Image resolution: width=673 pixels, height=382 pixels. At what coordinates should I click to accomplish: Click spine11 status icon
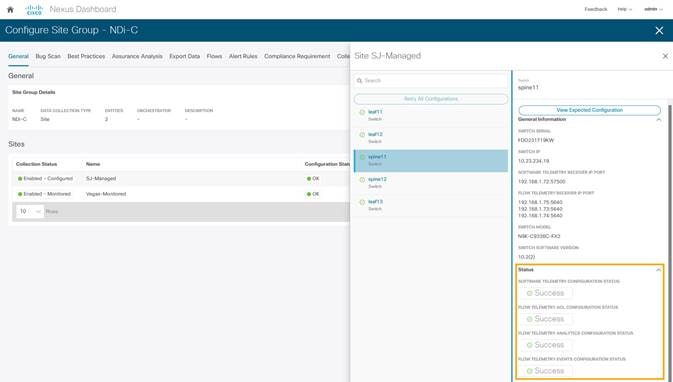[362, 157]
